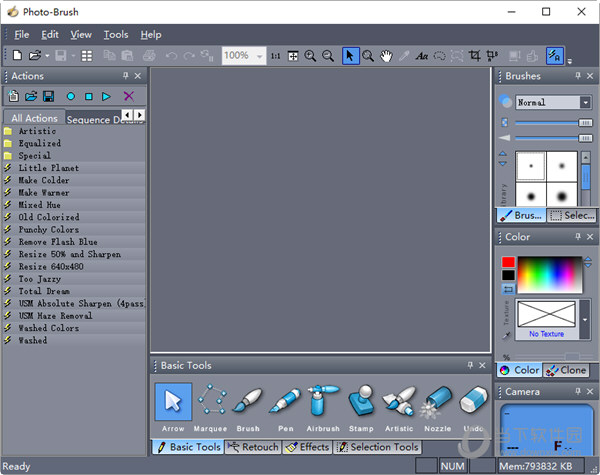Viewport: 600px width, 475px height.
Task: Save actions with the floppy icon
Action: pyautogui.click(x=49, y=96)
